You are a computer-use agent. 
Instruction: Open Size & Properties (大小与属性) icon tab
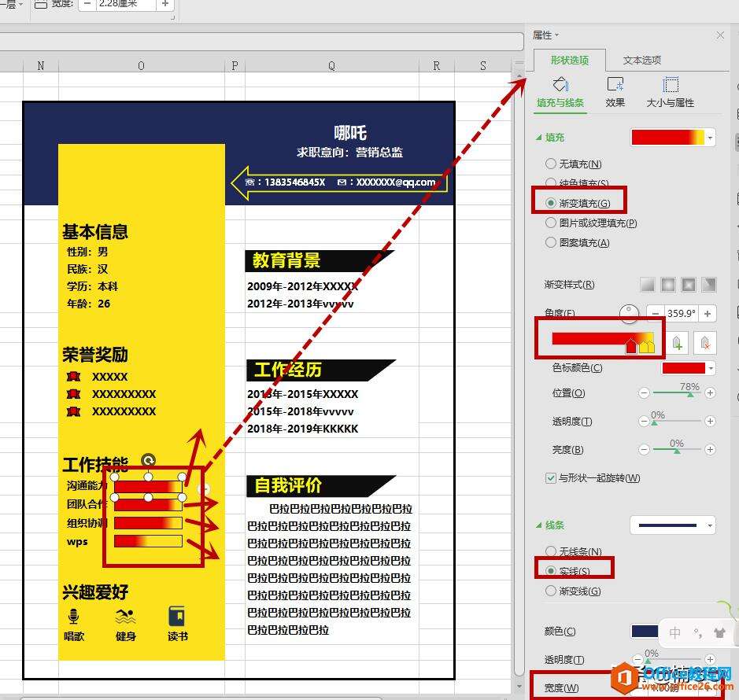tap(671, 92)
